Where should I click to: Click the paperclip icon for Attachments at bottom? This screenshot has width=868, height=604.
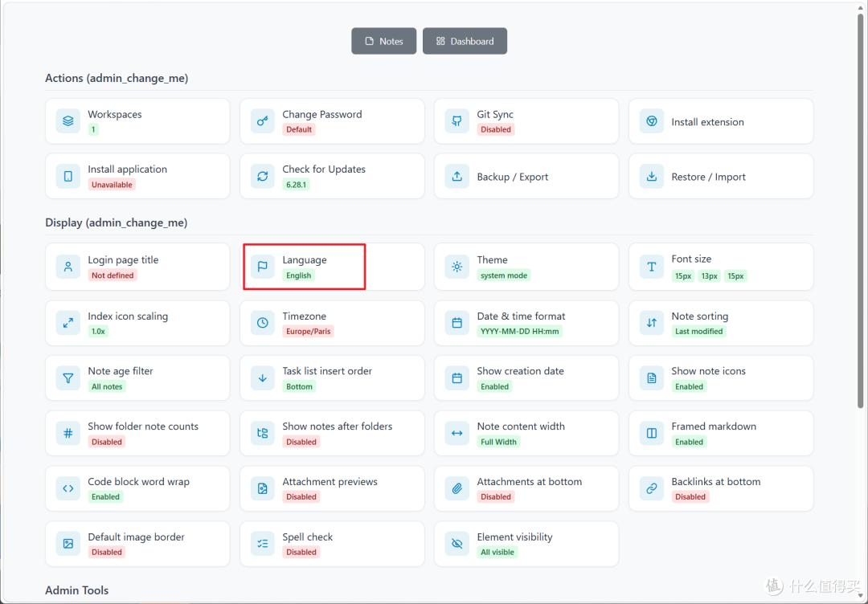[x=457, y=488]
